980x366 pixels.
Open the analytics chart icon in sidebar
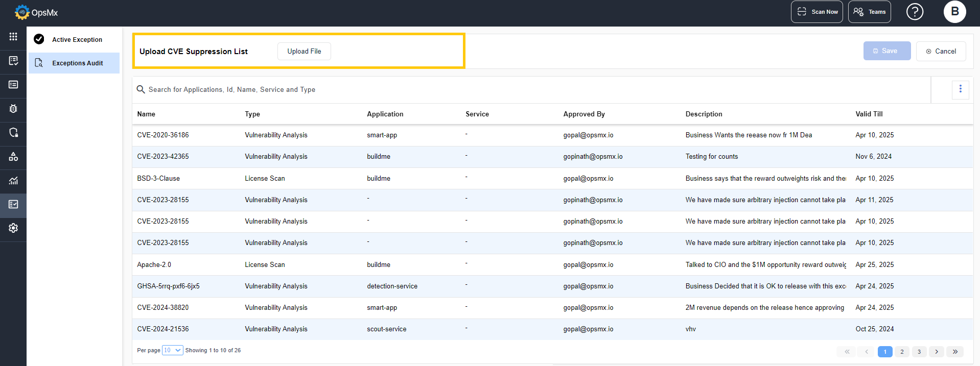coord(13,181)
